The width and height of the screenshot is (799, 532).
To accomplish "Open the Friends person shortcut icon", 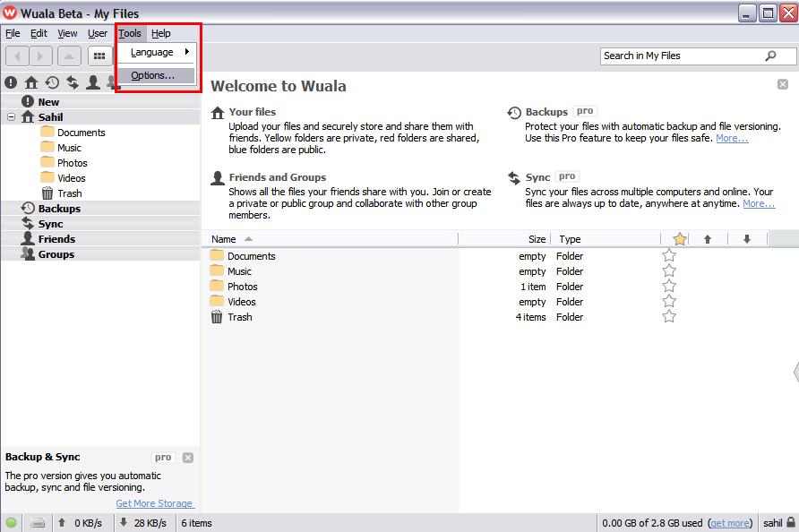I will point(93,82).
